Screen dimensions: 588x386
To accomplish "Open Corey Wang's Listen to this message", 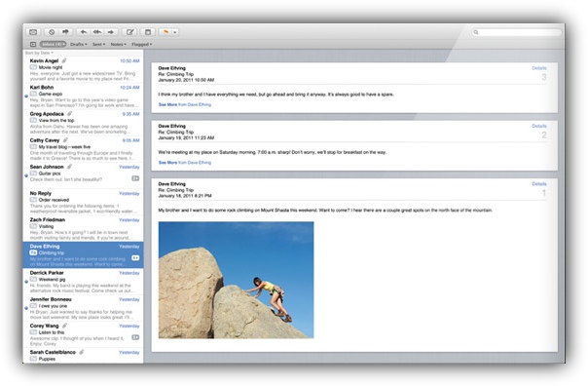I will click(84, 334).
